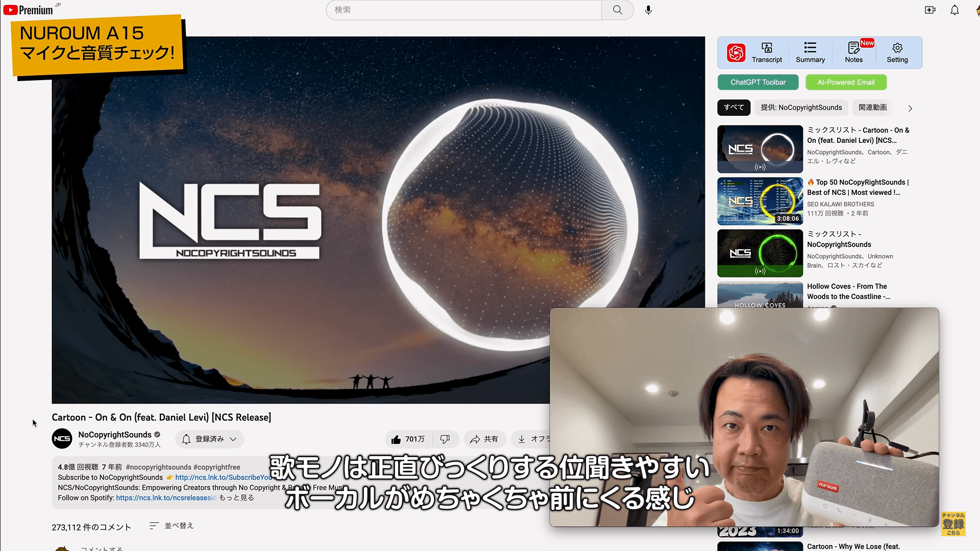Dislike the video with the thumbs-down icon
Screen dimensions: 980x551
point(445,439)
